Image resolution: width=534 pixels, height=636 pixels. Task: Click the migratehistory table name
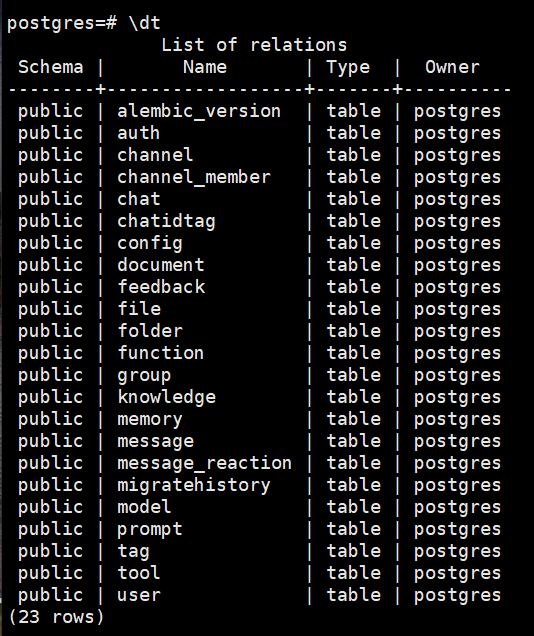pyautogui.click(x=193, y=486)
